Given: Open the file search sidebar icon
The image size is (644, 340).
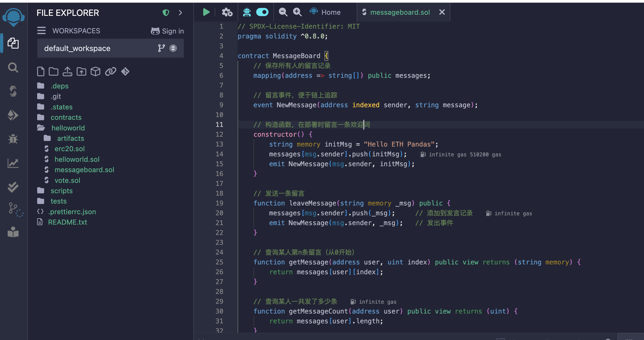Looking at the screenshot, I should click(13, 67).
